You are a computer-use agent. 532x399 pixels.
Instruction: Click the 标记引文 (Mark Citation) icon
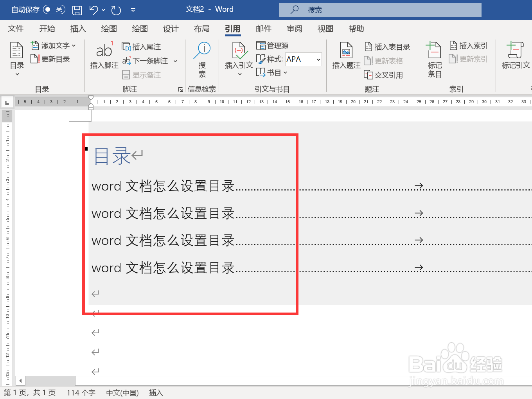[515, 56]
